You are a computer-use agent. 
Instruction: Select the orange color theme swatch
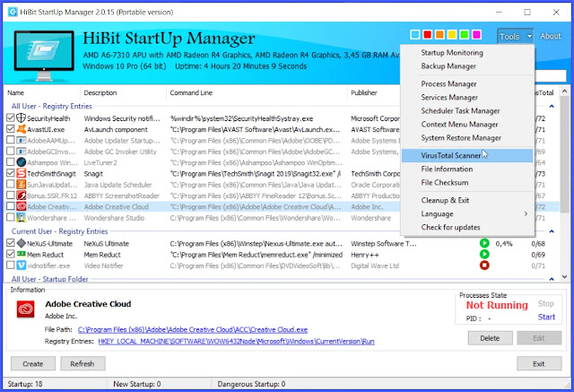point(439,34)
